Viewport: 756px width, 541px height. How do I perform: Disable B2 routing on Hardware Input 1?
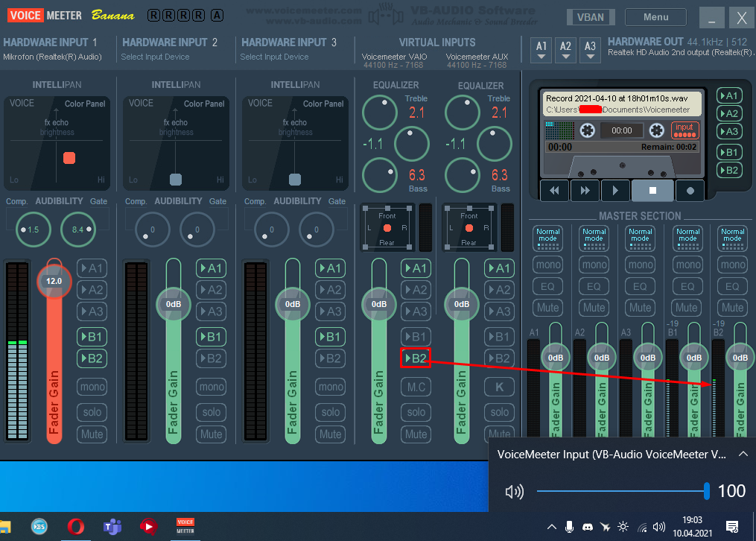coord(92,358)
